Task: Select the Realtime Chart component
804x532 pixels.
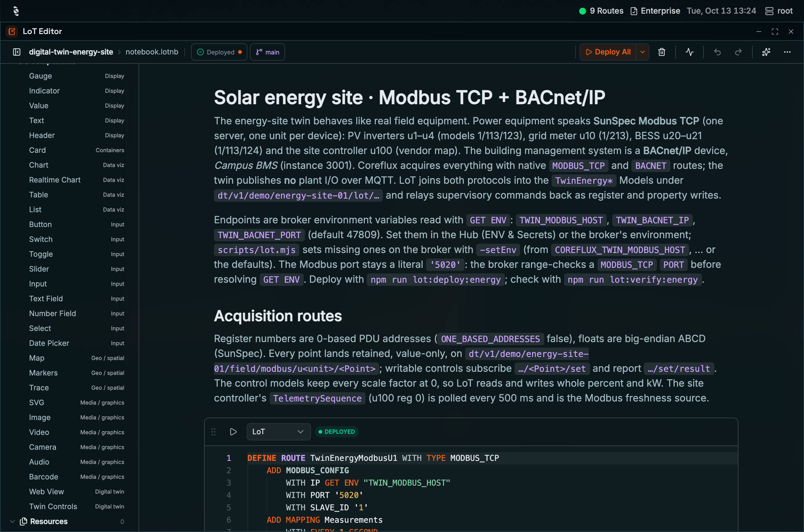Action: (76, 180)
